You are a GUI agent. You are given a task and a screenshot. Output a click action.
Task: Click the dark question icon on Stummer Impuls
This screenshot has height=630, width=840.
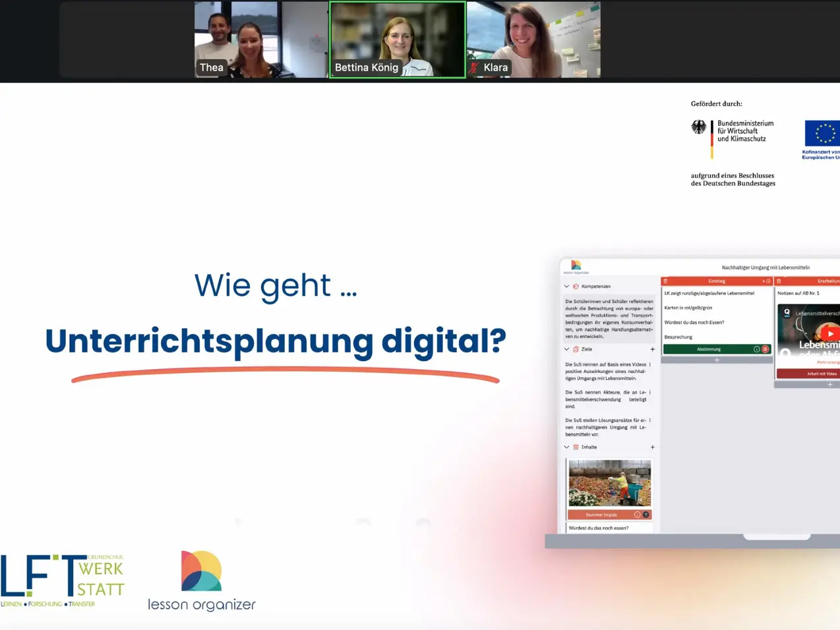pyautogui.click(x=646, y=515)
